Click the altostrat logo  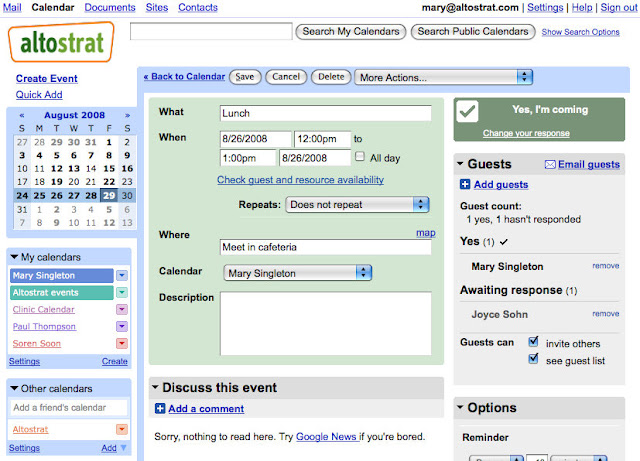pos(61,42)
